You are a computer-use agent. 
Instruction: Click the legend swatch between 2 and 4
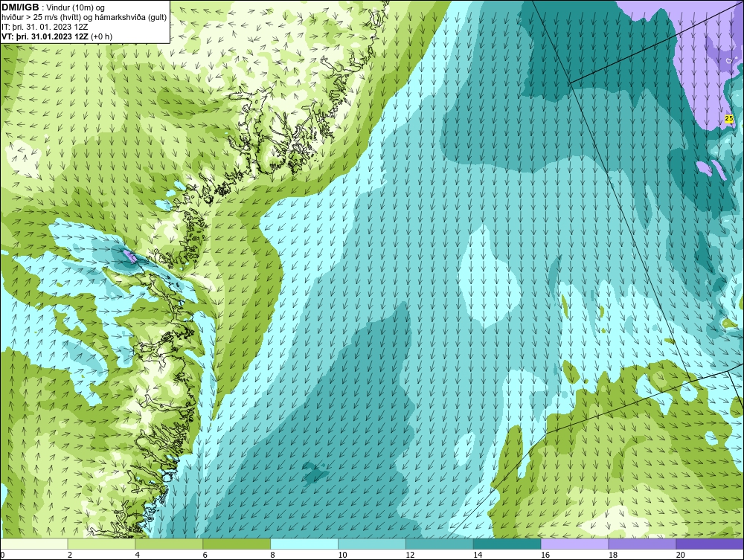pos(101,544)
